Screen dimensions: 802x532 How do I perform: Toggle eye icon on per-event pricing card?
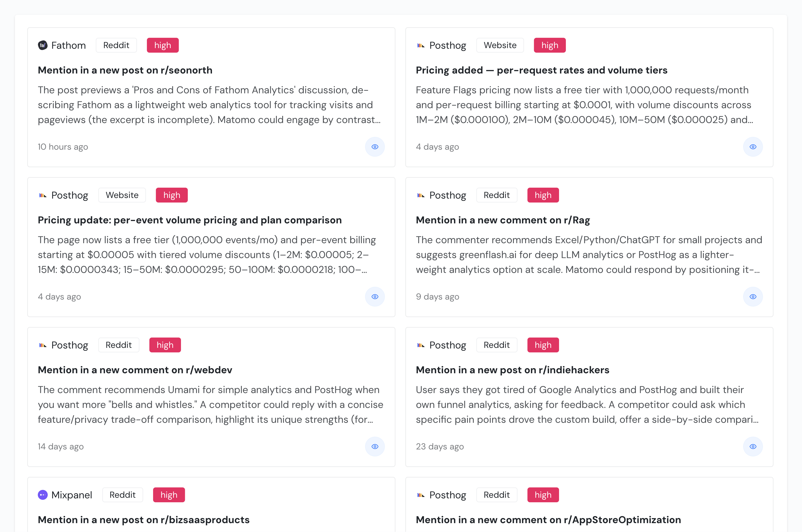click(375, 297)
